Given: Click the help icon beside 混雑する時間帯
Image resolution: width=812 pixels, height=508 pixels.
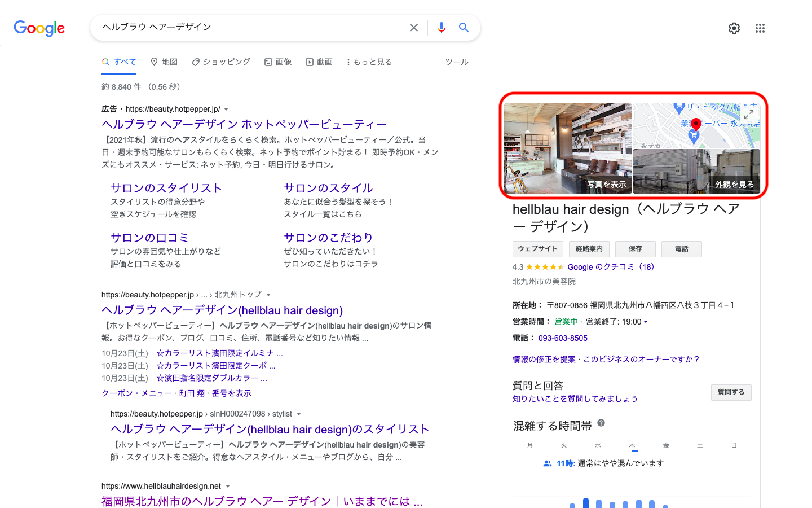Looking at the screenshot, I should tap(601, 423).
